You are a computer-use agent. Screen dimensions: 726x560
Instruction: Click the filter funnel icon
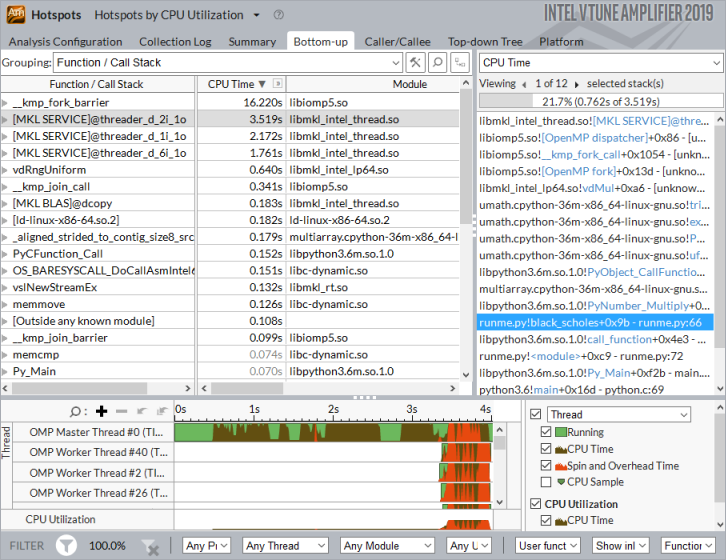point(66,545)
